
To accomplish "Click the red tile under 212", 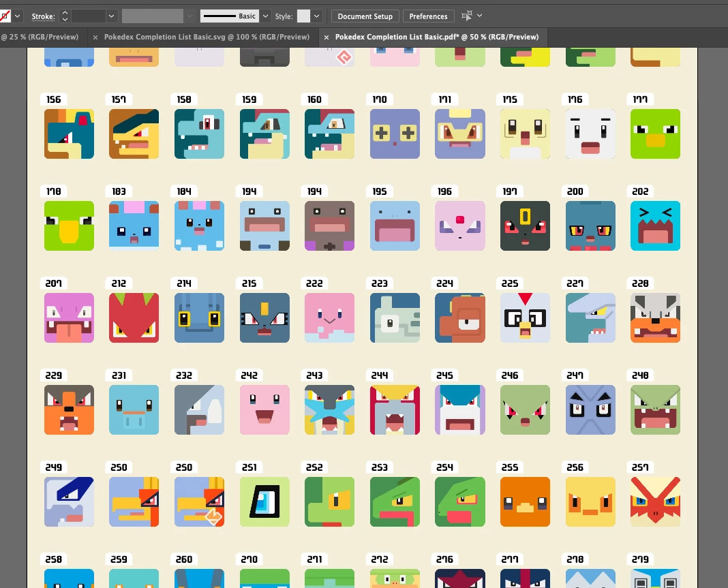I will pyautogui.click(x=134, y=318).
